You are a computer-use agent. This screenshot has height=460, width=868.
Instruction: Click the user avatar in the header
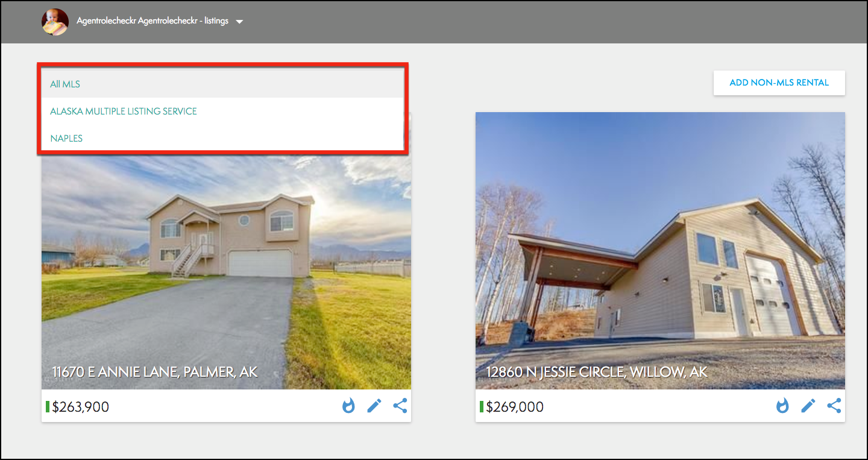55,22
